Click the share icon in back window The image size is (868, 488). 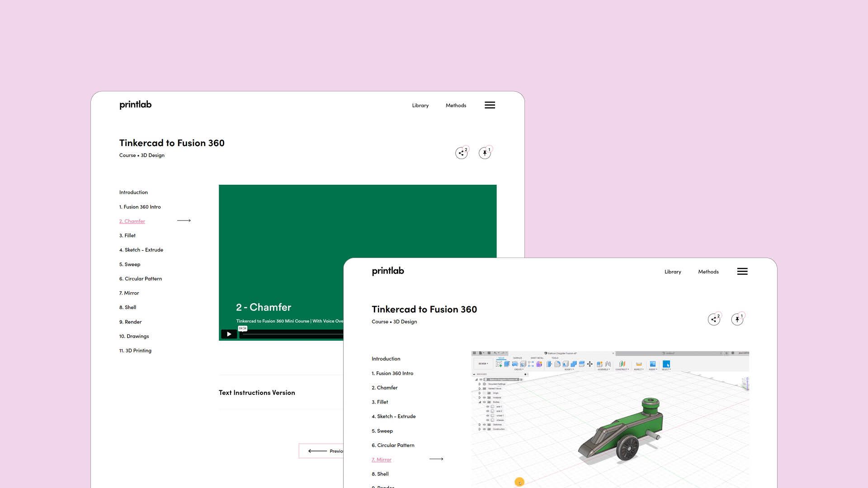[461, 153]
